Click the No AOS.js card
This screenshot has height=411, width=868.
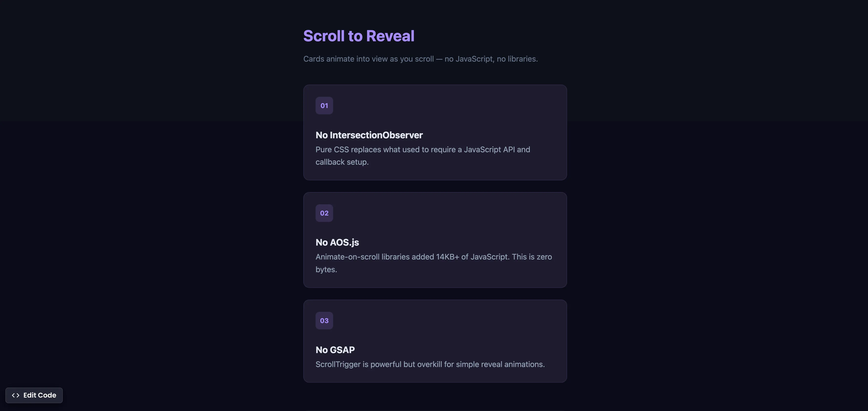pyautogui.click(x=435, y=240)
